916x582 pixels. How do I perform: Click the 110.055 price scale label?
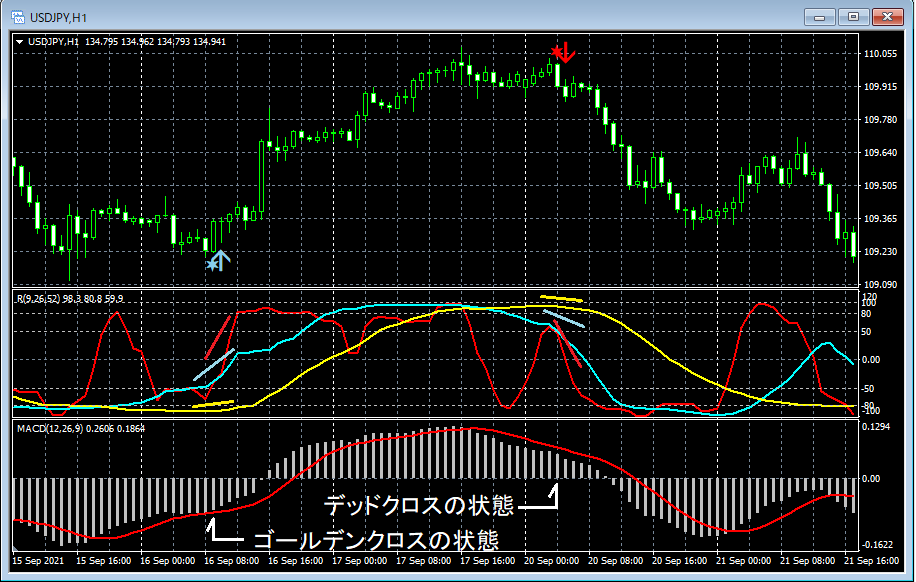pos(880,54)
